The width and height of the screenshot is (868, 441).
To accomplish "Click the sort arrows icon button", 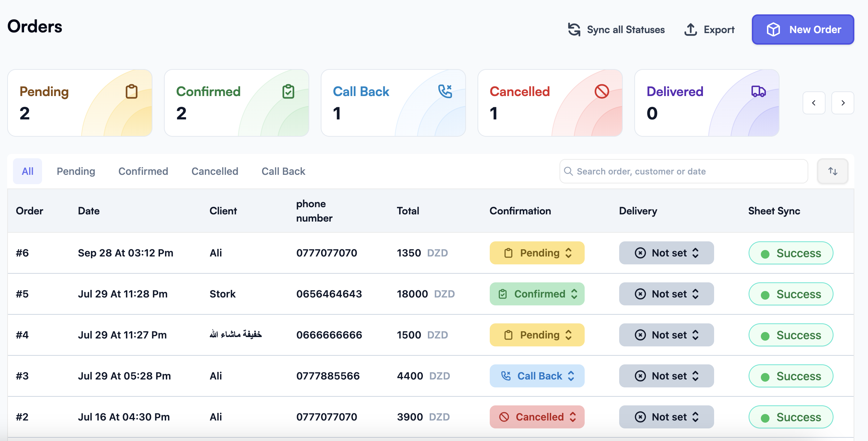I will pos(833,171).
